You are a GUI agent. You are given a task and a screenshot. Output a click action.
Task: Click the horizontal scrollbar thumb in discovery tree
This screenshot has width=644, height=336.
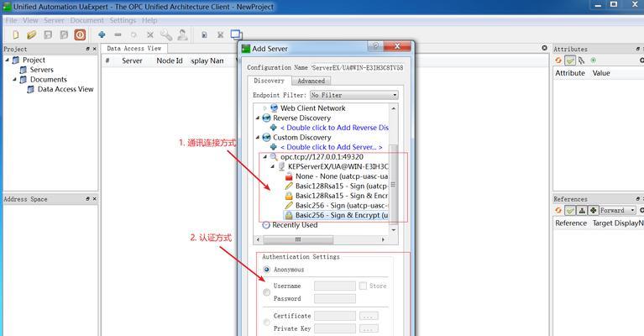coord(298,239)
